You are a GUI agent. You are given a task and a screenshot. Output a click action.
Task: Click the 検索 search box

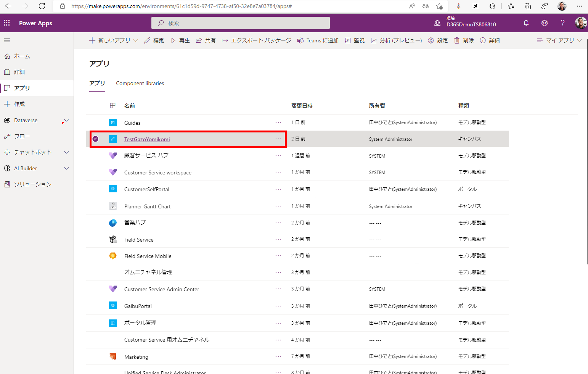point(241,23)
